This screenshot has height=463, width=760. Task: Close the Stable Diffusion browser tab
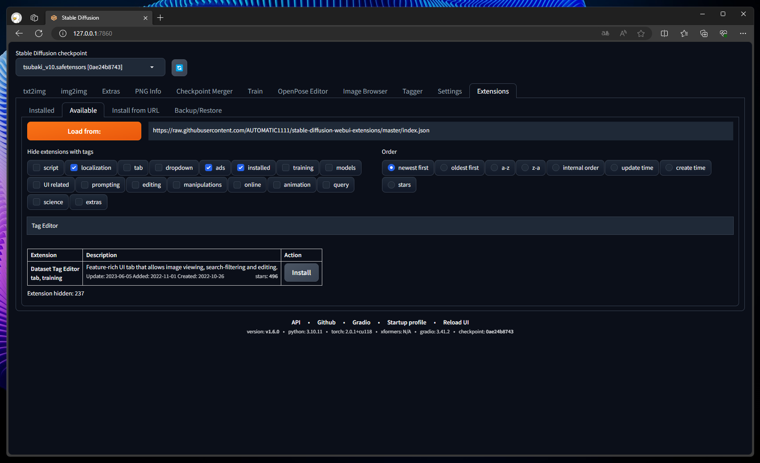(x=145, y=18)
